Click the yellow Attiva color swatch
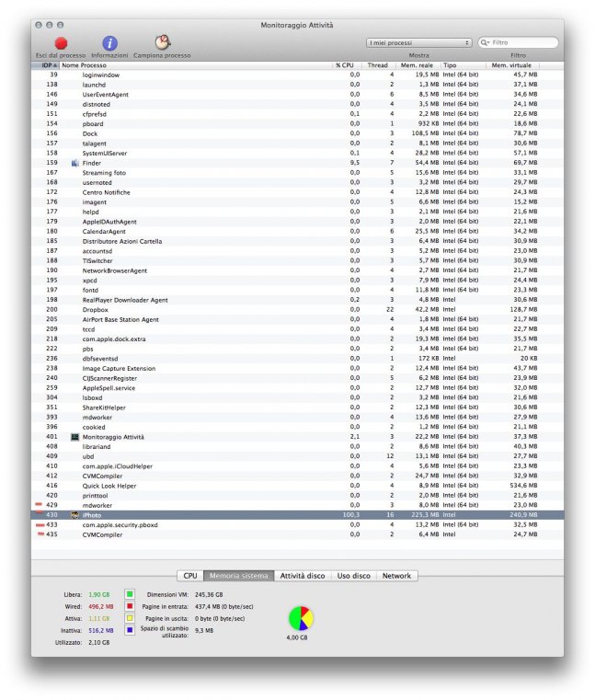The image size is (595, 700). (x=130, y=618)
